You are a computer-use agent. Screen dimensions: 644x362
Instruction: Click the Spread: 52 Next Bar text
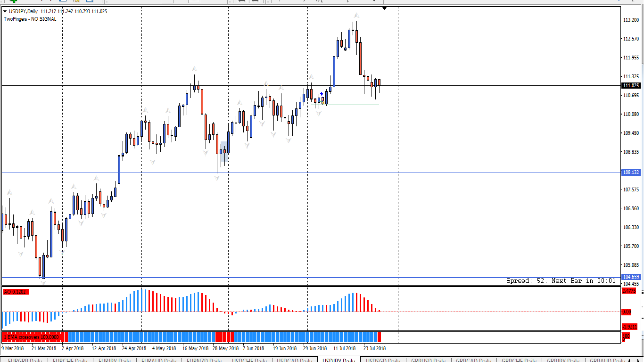click(x=561, y=280)
